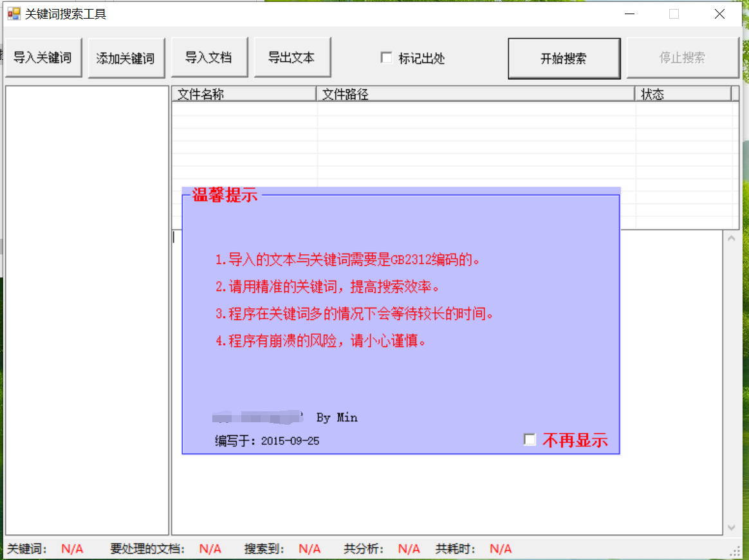Click the 文件名称 column header

click(243, 94)
